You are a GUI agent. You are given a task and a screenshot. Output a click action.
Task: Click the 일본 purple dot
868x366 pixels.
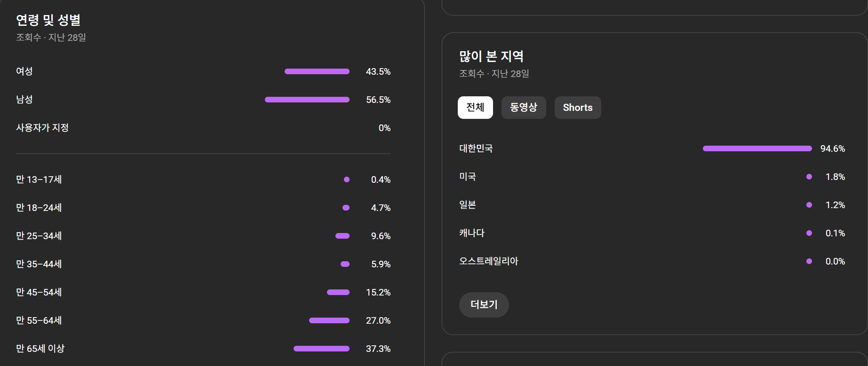pos(809,205)
